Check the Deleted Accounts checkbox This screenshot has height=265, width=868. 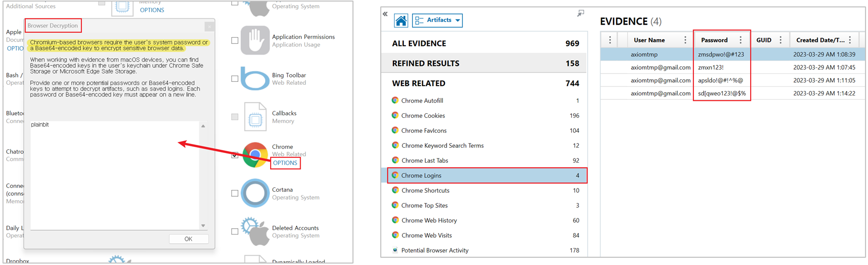click(x=235, y=231)
